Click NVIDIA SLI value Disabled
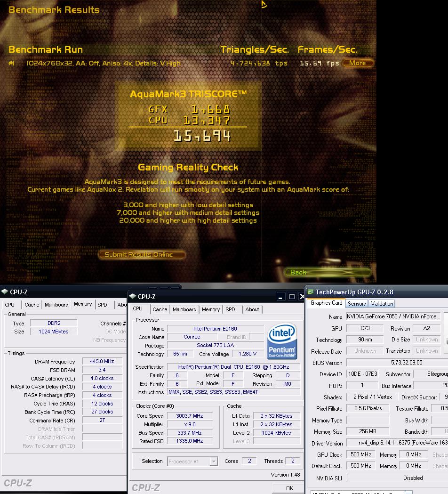Image resolution: width=448 pixels, height=494 pixels. (398, 478)
